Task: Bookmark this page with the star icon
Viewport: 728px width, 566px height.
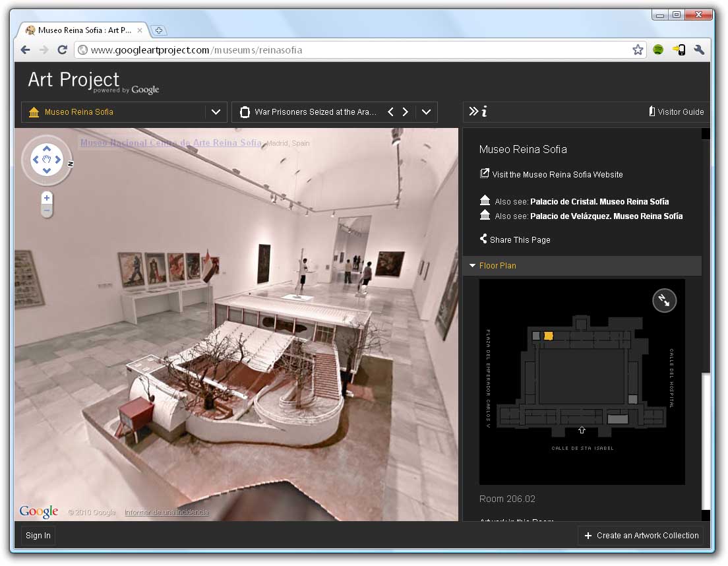Action: click(x=638, y=49)
